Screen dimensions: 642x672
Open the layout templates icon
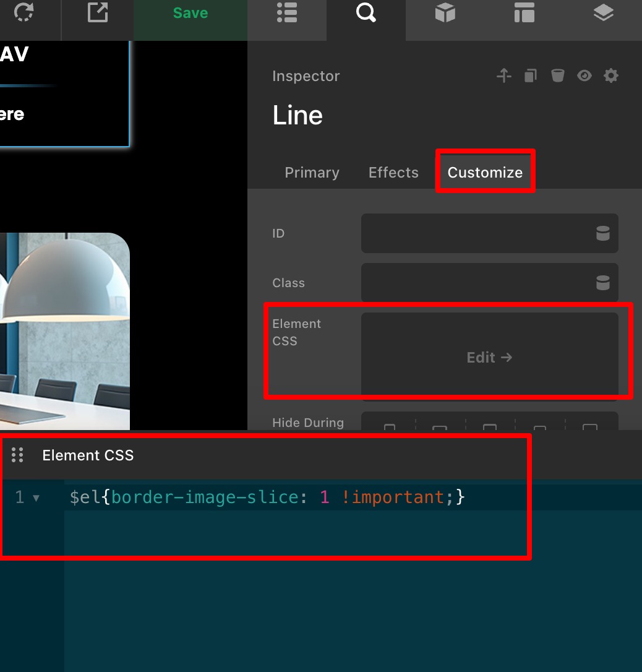(524, 13)
